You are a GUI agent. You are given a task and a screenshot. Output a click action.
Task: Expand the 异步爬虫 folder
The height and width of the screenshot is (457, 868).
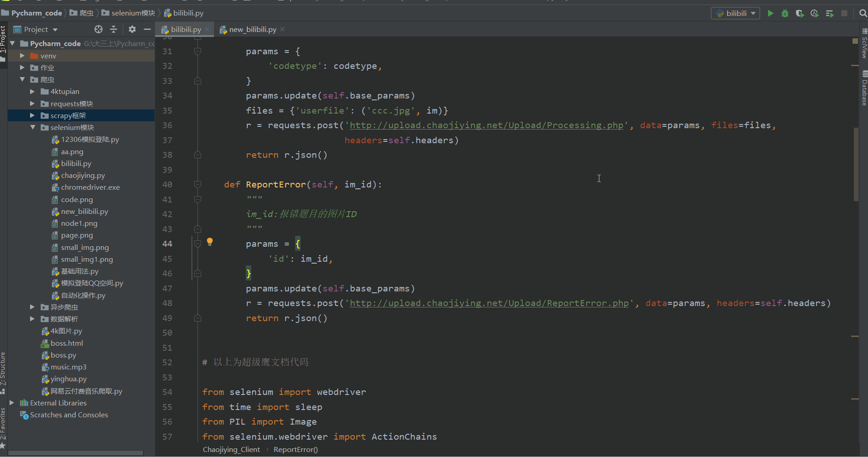coord(32,307)
